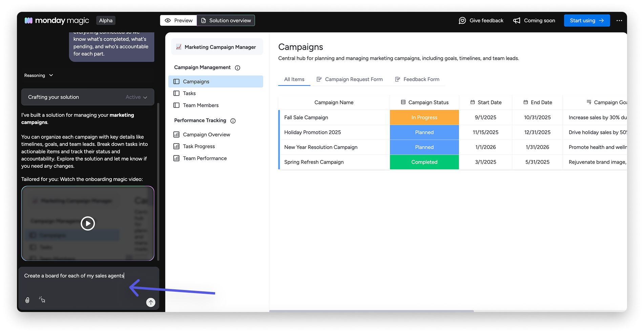This screenshot has width=644, height=334.
Task: Click the Alpha badge
Action: click(x=106, y=21)
